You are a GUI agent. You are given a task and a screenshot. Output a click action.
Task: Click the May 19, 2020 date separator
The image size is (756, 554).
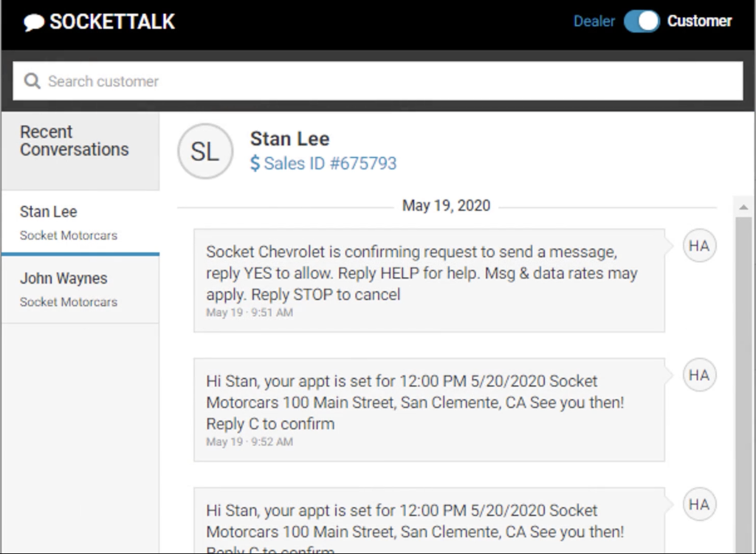446,205
